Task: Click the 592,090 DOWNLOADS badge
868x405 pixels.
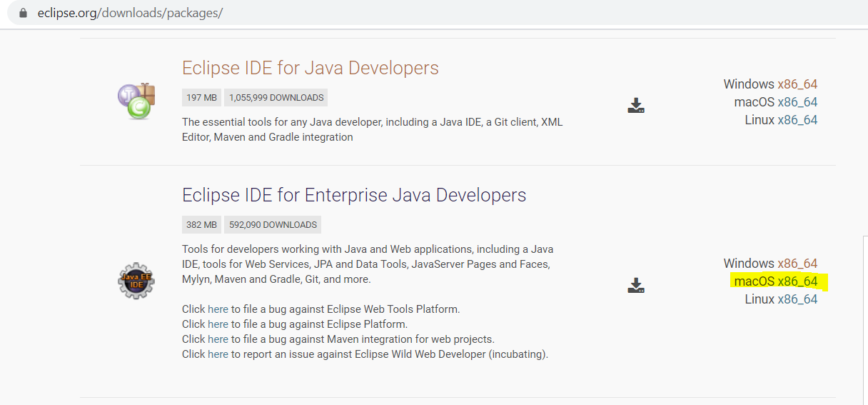Action: point(273,224)
